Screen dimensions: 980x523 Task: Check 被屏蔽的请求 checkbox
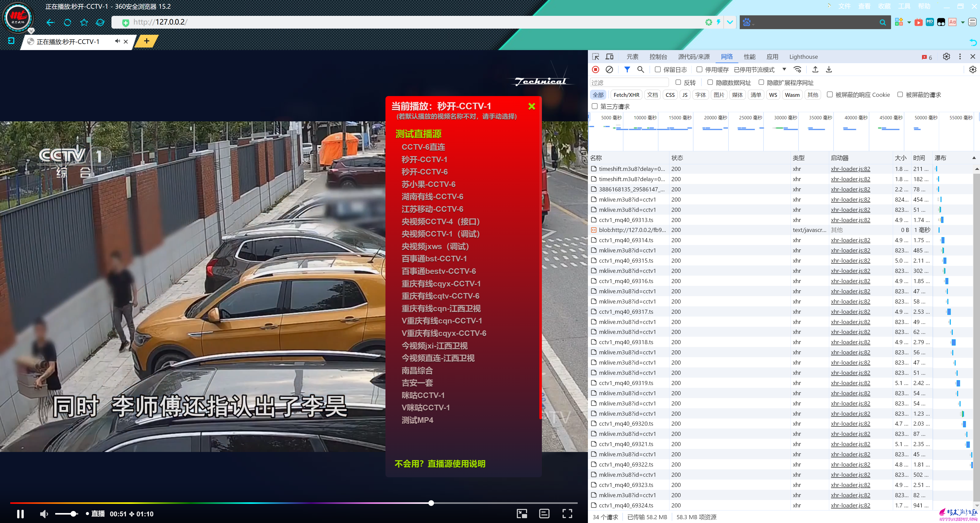tap(900, 95)
